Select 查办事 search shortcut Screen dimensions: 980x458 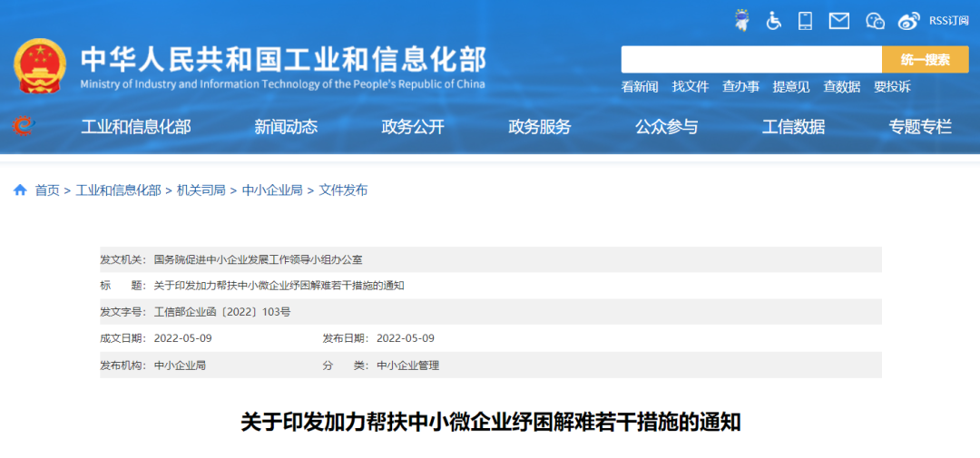click(740, 87)
